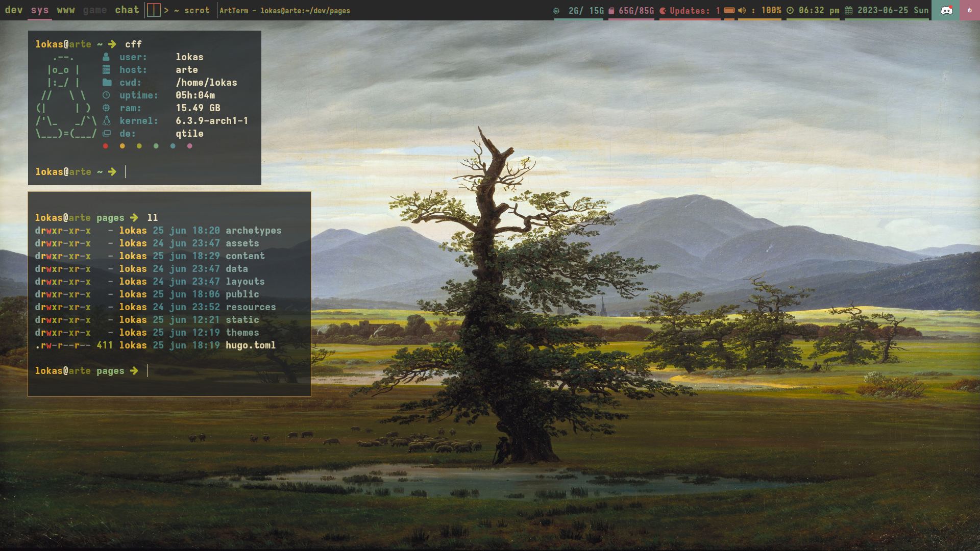
Task: Switch to the dev workspace
Action: [x=14, y=10]
